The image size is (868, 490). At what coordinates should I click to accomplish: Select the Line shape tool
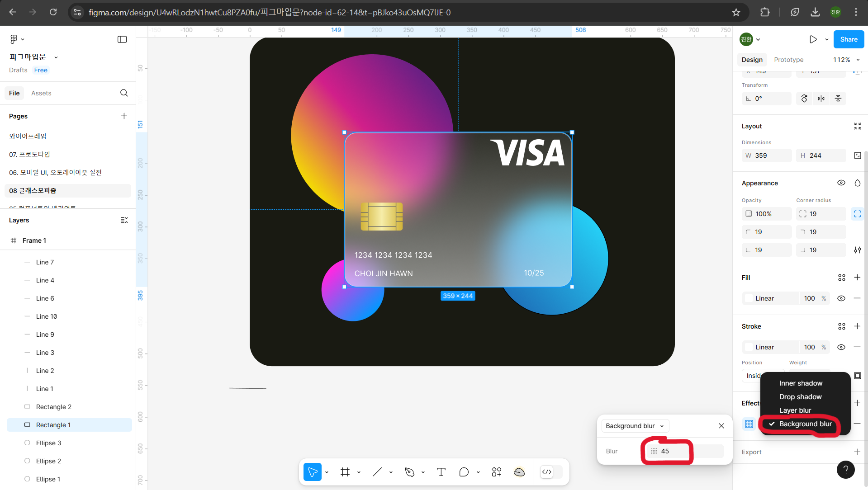click(377, 472)
